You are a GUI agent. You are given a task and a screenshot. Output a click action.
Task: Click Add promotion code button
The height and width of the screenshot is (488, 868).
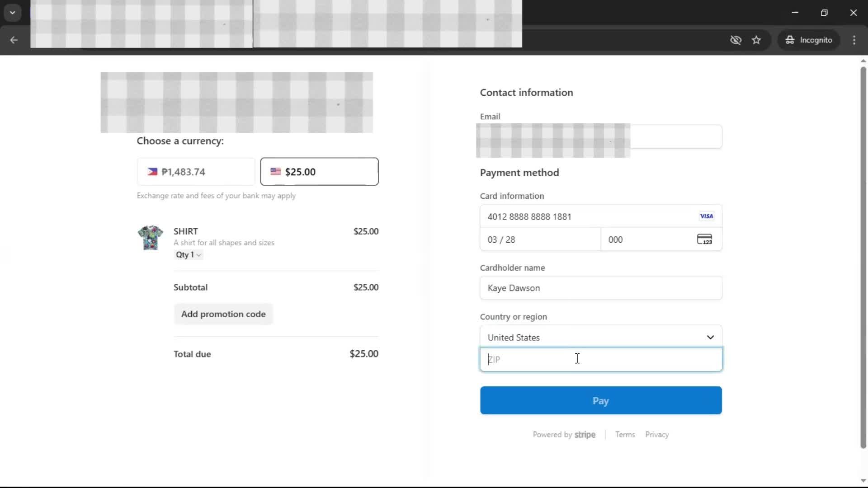tap(223, 314)
